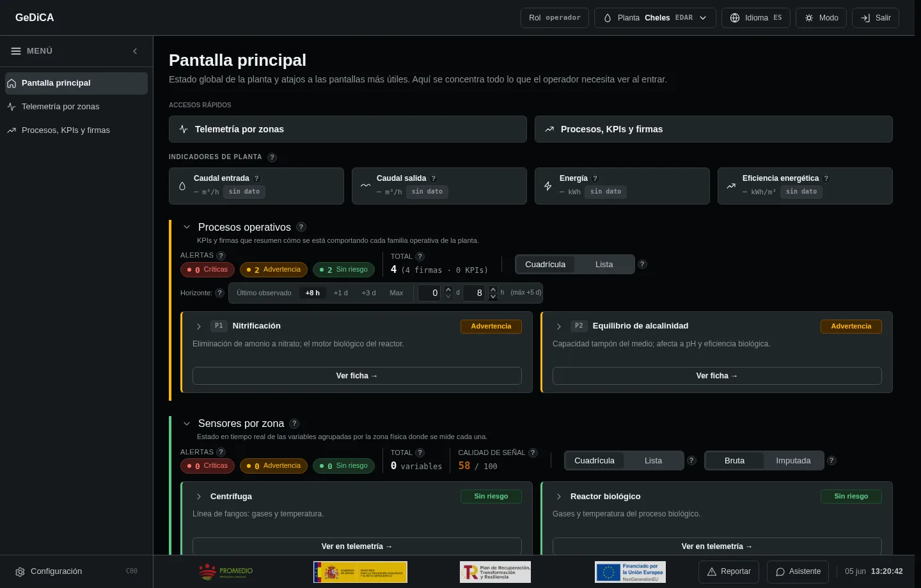
Task: Click the Unión Europea funding logo
Action: (x=630, y=572)
